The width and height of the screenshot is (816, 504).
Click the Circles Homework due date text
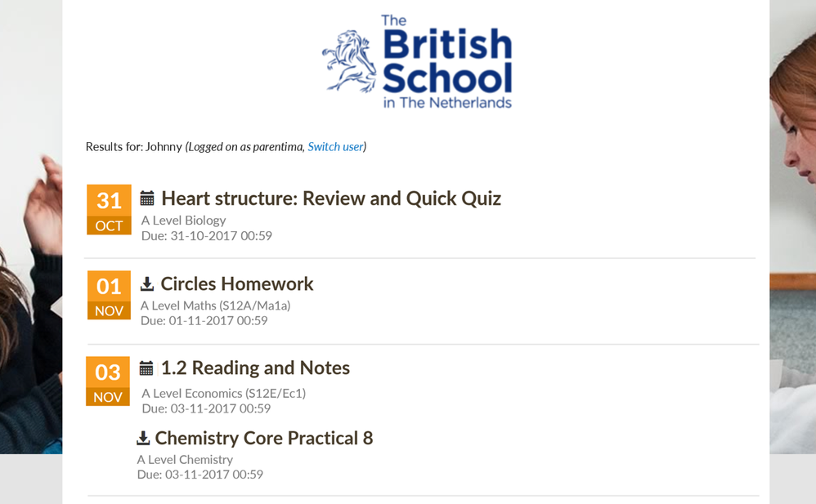tap(204, 321)
